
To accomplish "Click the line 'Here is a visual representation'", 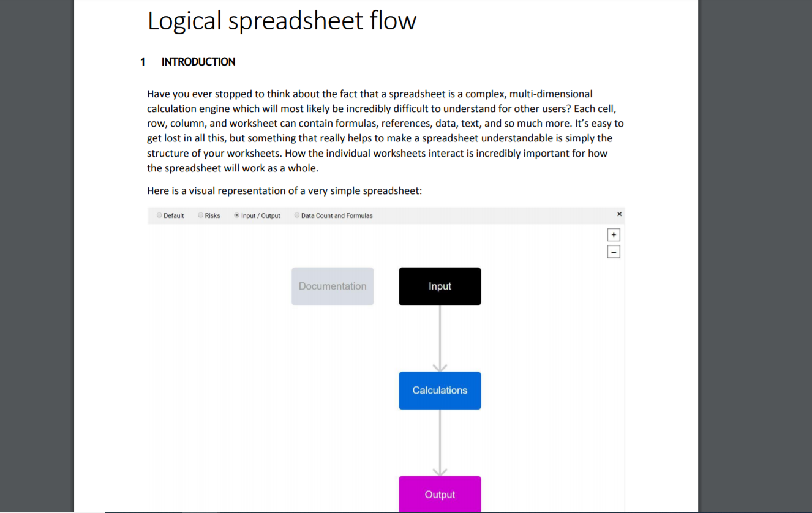I will pos(285,190).
